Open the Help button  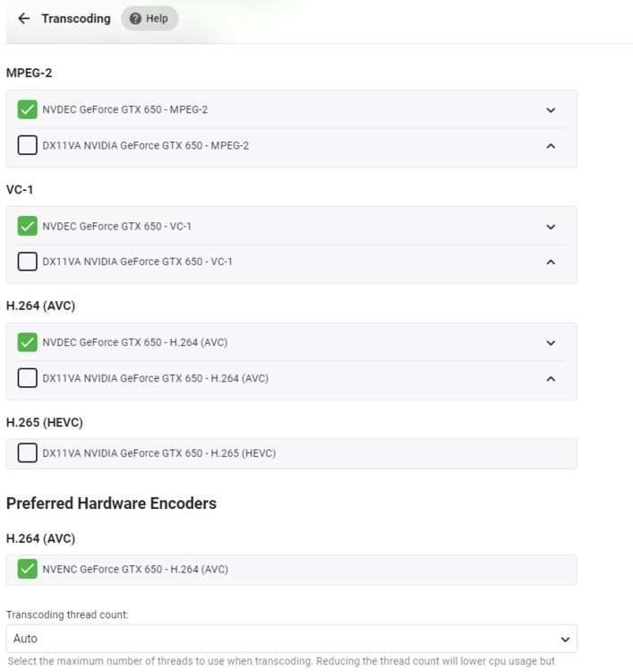click(x=150, y=19)
